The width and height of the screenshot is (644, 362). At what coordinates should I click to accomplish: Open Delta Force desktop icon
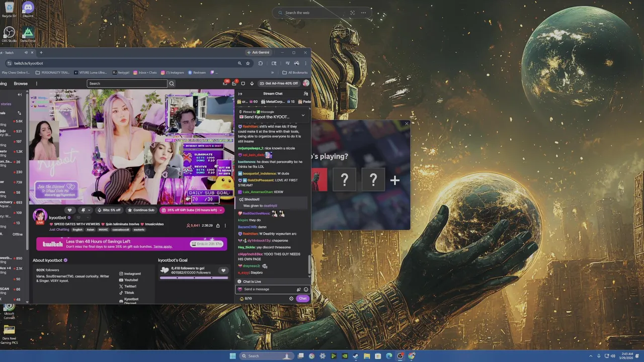coord(28,34)
